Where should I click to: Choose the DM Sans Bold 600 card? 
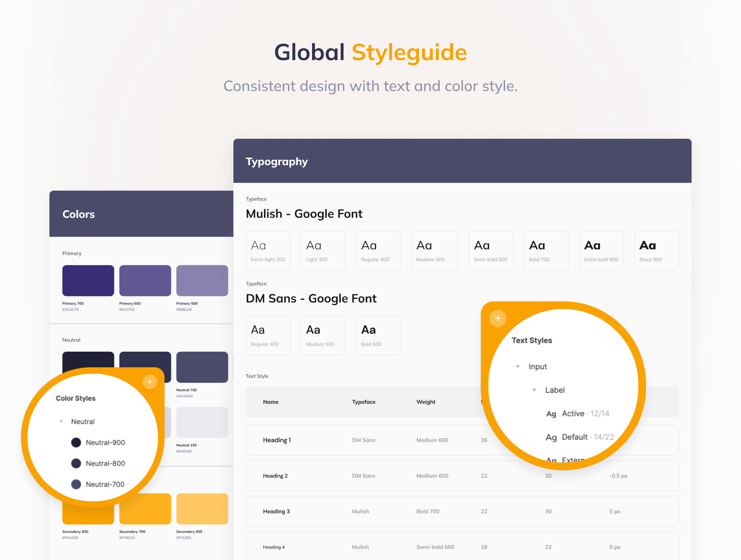coord(378,335)
